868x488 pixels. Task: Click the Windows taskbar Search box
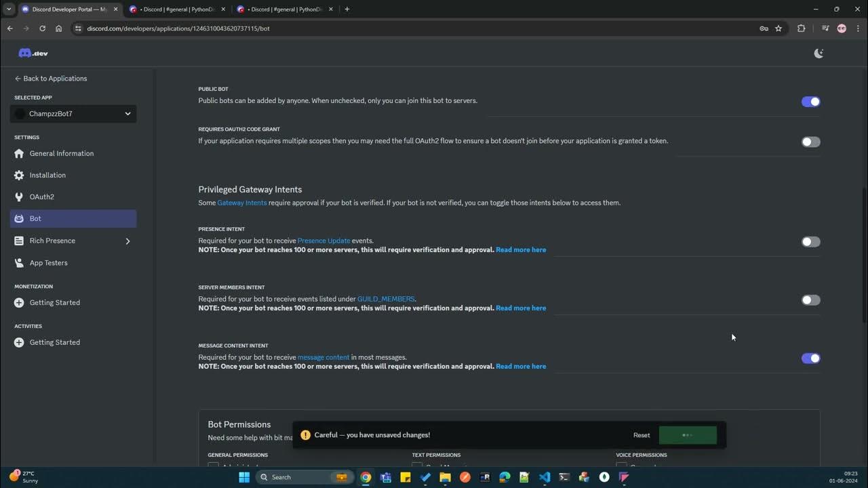[x=304, y=477]
